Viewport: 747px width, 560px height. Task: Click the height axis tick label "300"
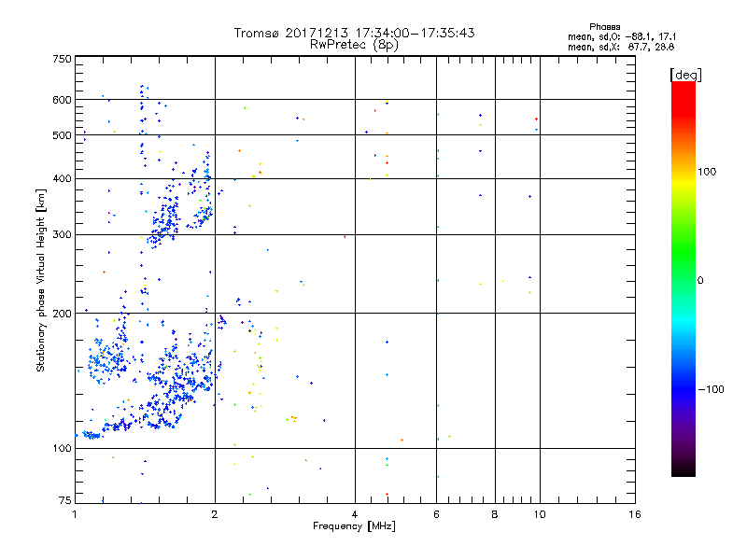pyautogui.click(x=62, y=234)
